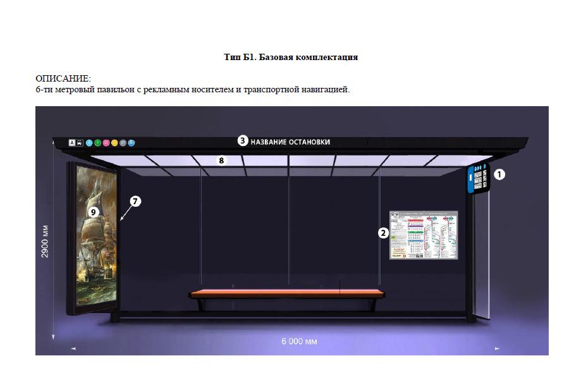Click callout number 9 on the ship poster
Screen dimensions: 562x392
coord(94,212)
